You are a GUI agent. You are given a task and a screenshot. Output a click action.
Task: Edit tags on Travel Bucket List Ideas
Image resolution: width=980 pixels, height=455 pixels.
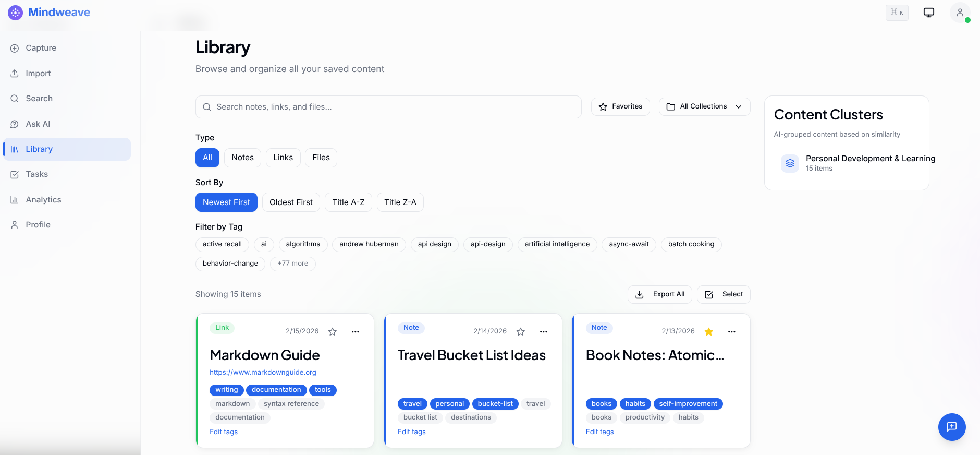coord(412,432)
